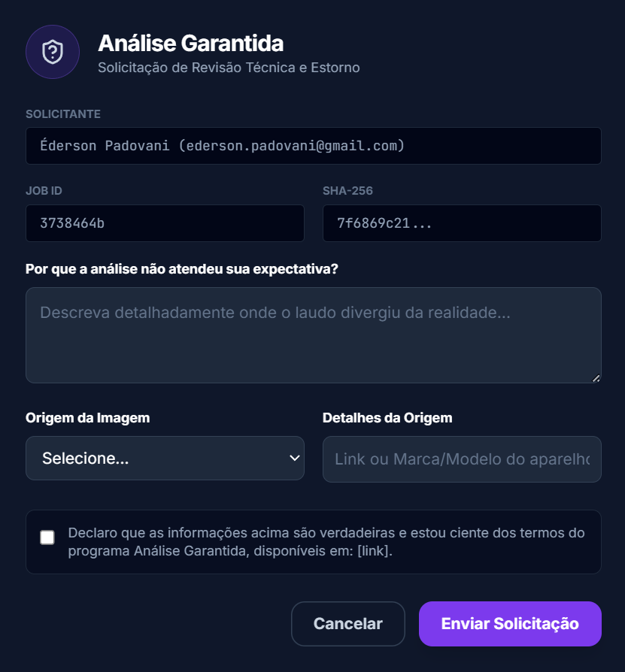Click the SHA-256 hash field
Viewport: 625px width, 672px height.
[462, 223]
